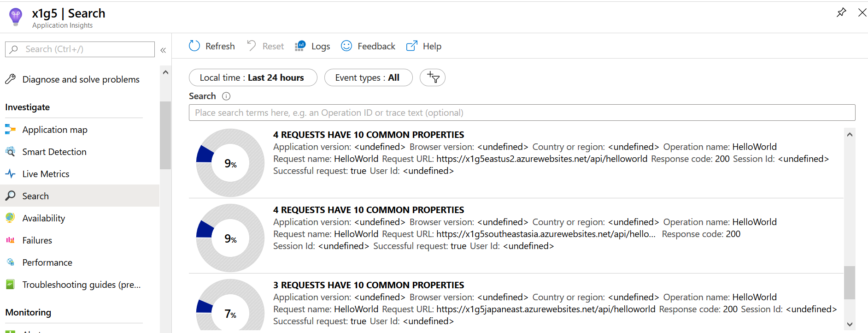Click the Logs button label

pos(321,46)
